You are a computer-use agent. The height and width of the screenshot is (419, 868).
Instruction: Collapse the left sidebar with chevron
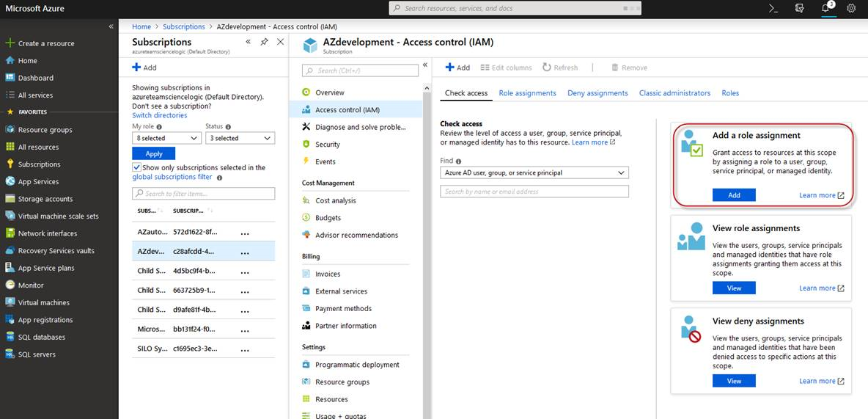tap(111, 26)
